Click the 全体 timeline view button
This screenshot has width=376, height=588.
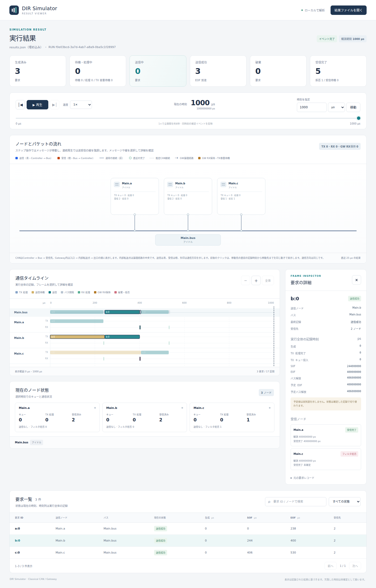tap(268, 280)
